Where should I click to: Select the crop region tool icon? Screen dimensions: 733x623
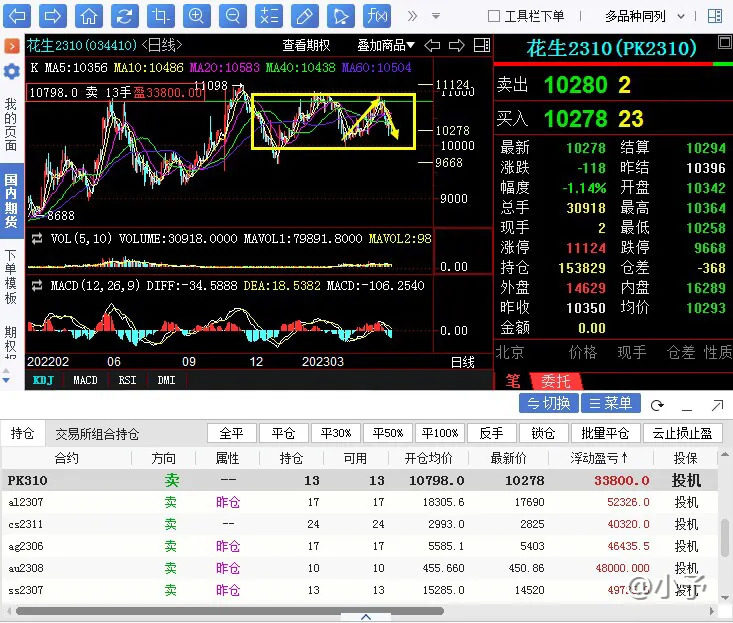[x=160, y=16]
